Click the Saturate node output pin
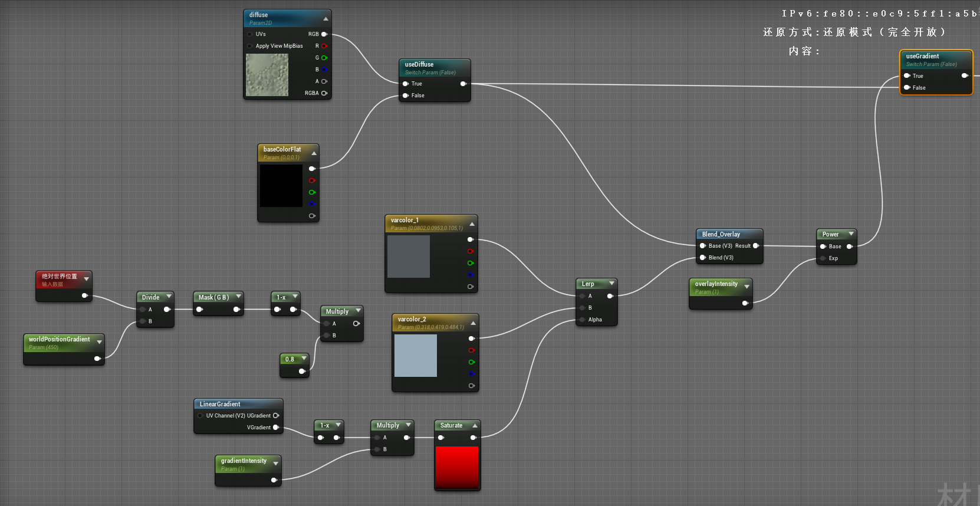The height and width of the screenshot is (506, 980). coord(473,438)
